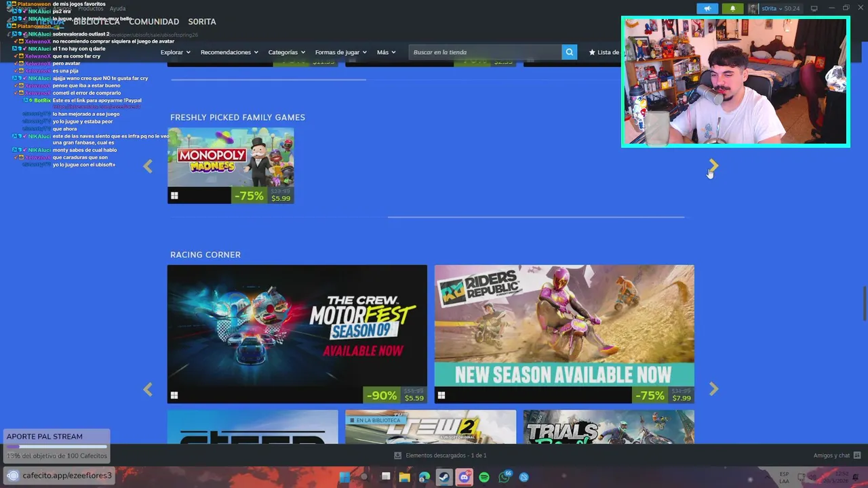Click the -75% $7.99 Riders Republic price
Viewport: 868px width, 488px height.
[663, 395]
